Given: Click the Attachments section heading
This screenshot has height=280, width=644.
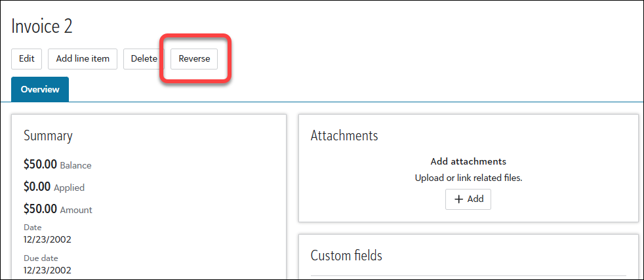Looking at the screenshot, I should pos(344,136).
